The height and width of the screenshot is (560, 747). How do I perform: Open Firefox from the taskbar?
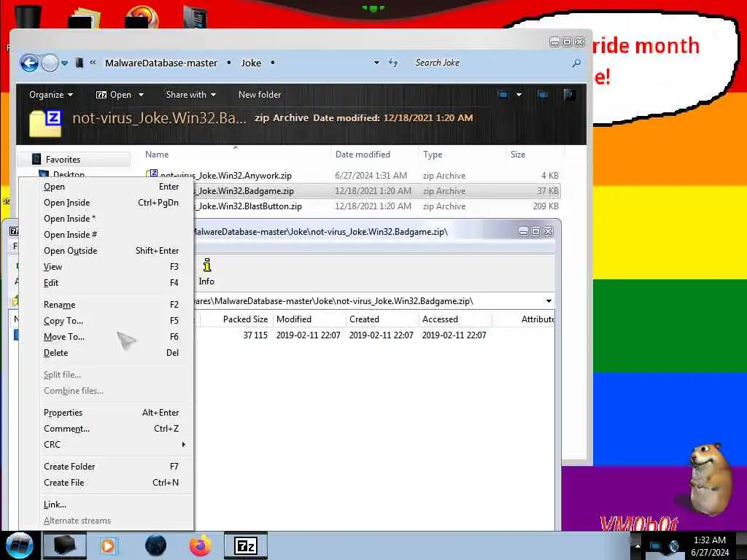coord(201,545)
